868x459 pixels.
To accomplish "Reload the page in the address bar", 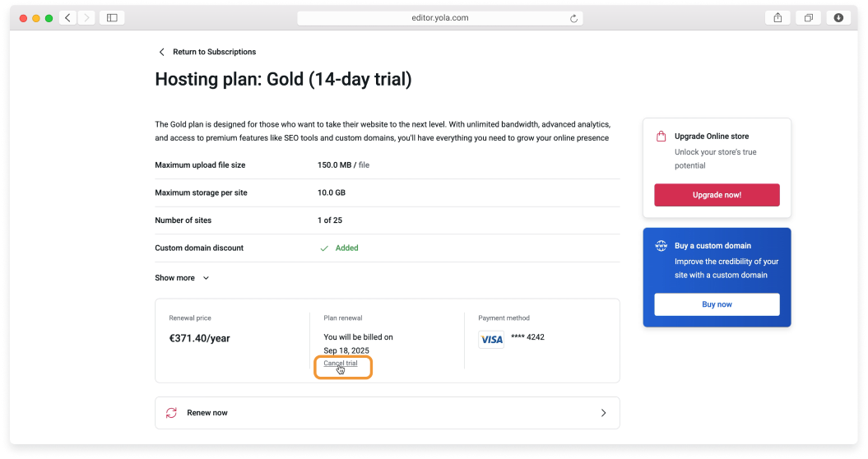I will coord(573,18).
